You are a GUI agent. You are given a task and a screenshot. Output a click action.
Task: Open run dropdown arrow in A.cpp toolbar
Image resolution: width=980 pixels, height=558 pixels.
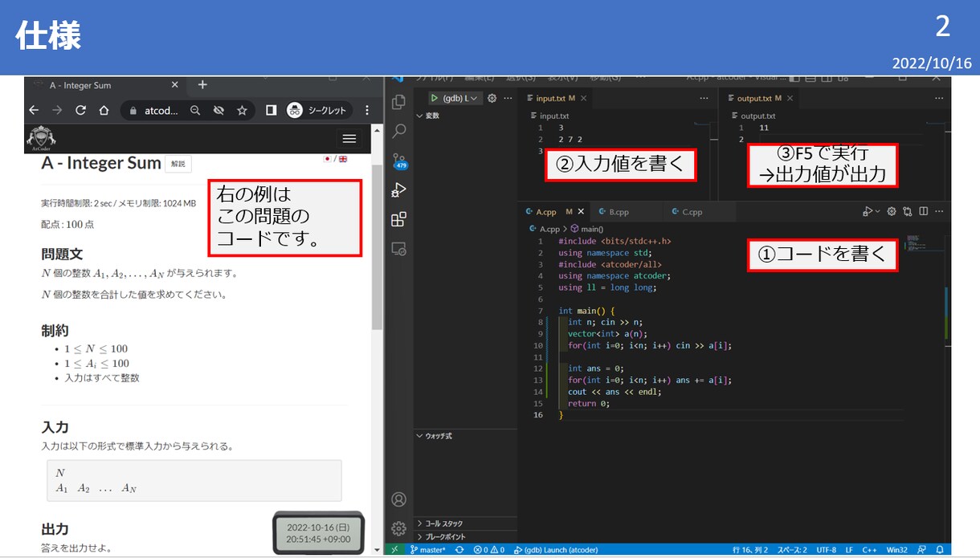(x=877, y=211)
